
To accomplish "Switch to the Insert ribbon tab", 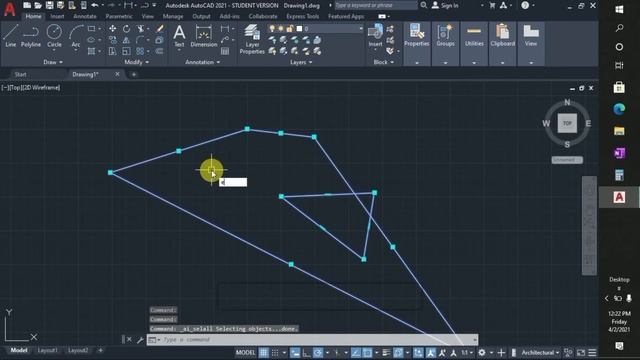I will tap(57, 16).
